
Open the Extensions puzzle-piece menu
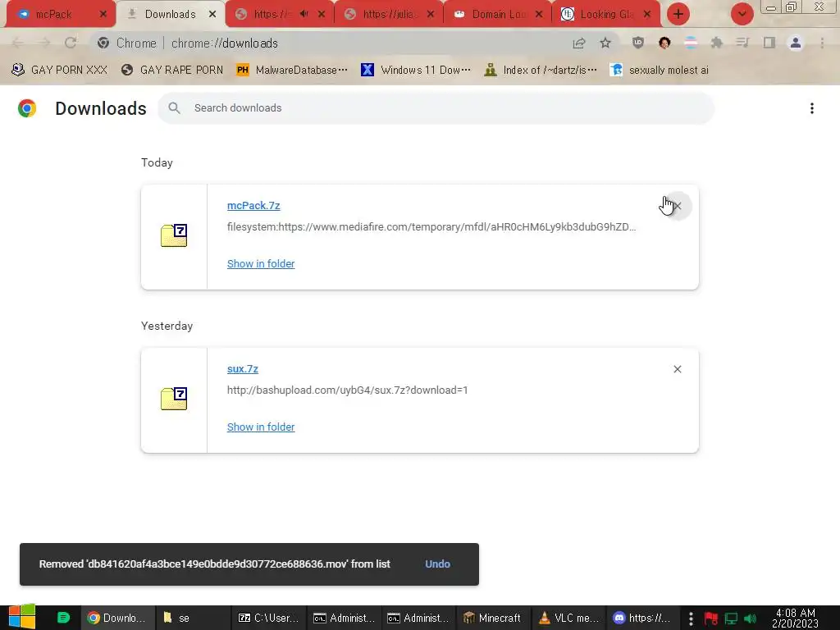[717, 43]
